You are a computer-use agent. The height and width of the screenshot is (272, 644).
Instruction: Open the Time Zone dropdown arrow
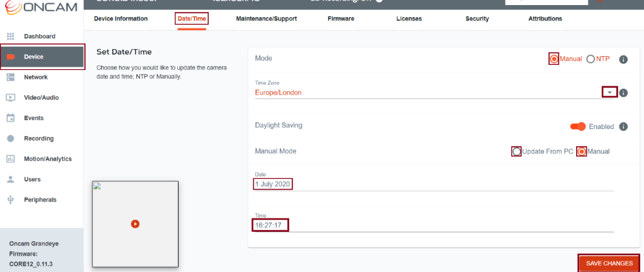pyautogui.click(x=610, y=93)
